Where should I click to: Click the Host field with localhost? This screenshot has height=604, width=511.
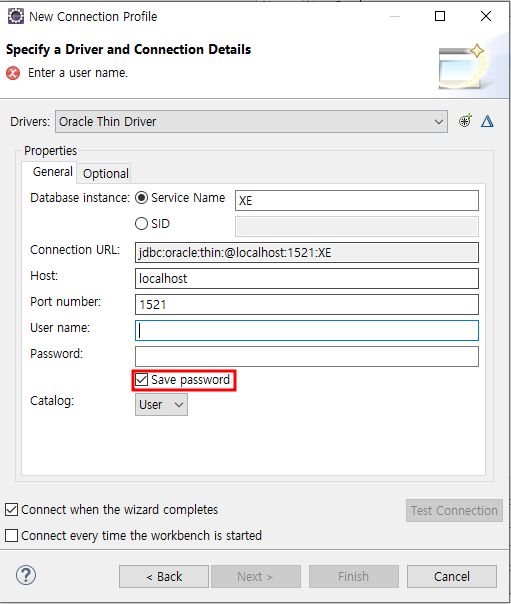coord(307,279)
